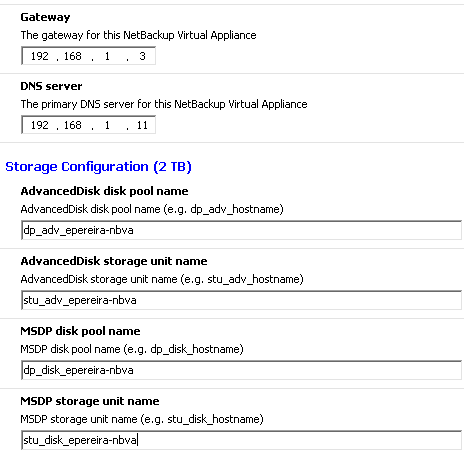The width and height of the screenshot is (464, 453).
Task: Click the MSDP disk pool name text box
Action: pyautogui.click(x=241, y=370)
